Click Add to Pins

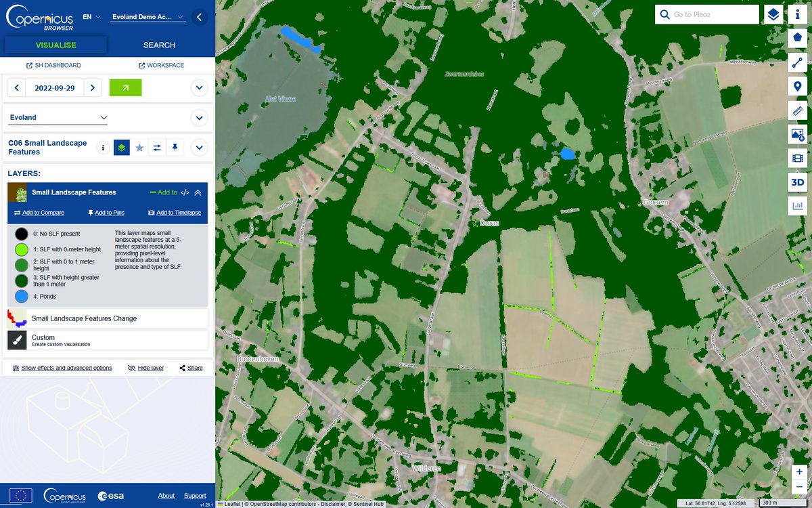(106, 213)
